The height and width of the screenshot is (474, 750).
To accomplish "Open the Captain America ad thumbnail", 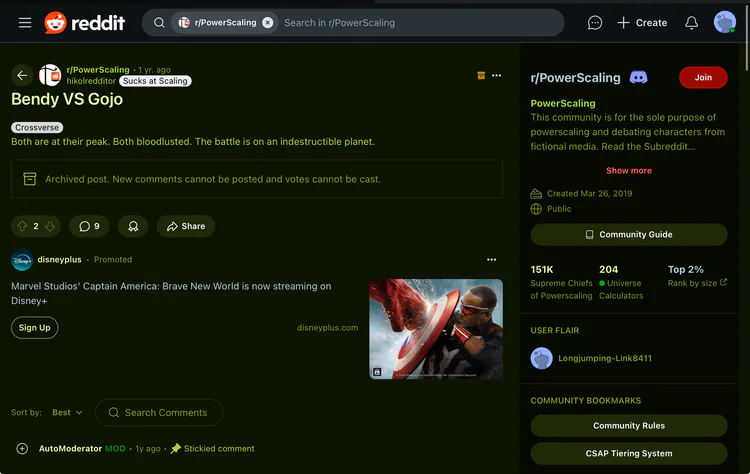I will 436,329.
